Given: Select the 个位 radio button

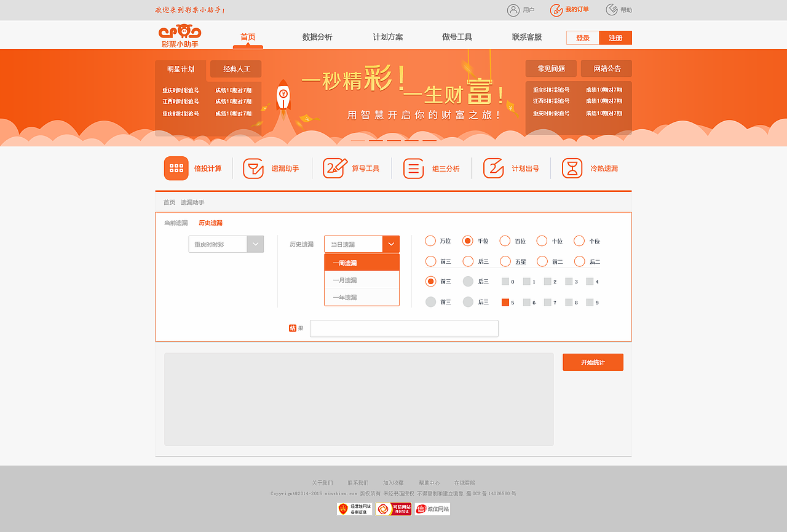Looking at the screenshot, I should 579,241.
